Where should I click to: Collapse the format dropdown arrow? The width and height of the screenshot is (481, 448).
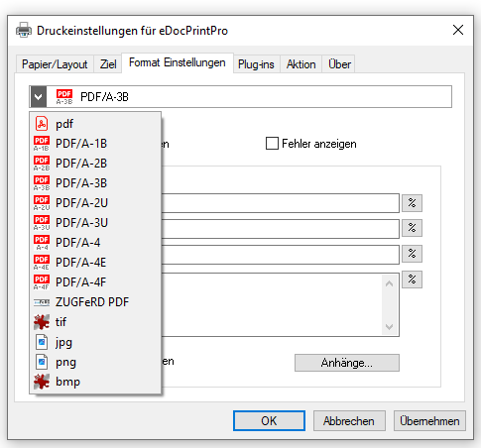38,97
